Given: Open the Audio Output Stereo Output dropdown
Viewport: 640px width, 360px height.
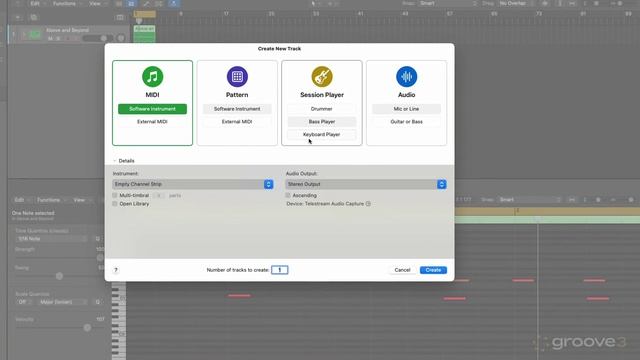Looking at the screenshot, I should click(x=366, y=184).
